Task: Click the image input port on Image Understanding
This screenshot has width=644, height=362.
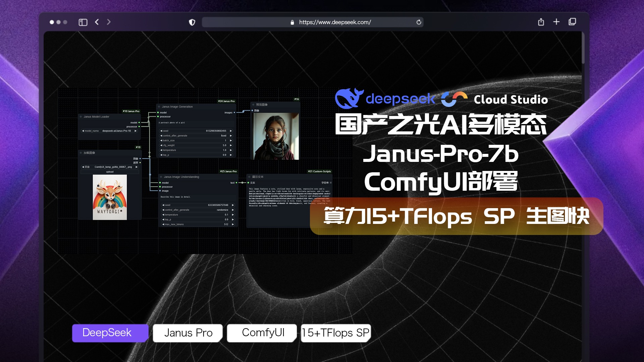Action: pyautogui.click(x=160, y=191)
